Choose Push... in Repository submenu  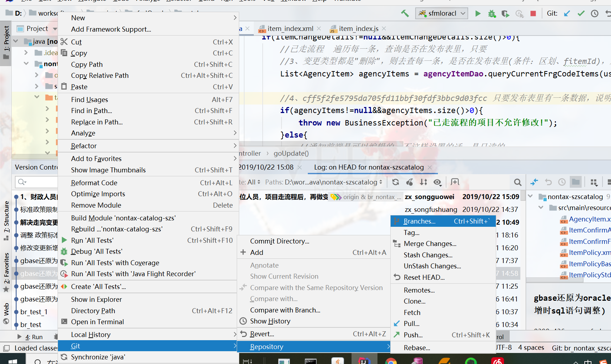pyautogui.click(x=443, y=335)
